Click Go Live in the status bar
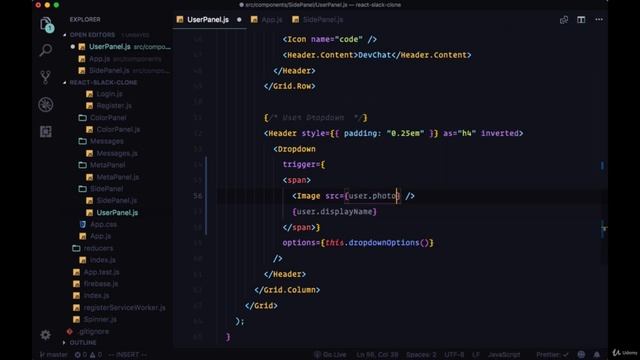 330,355
